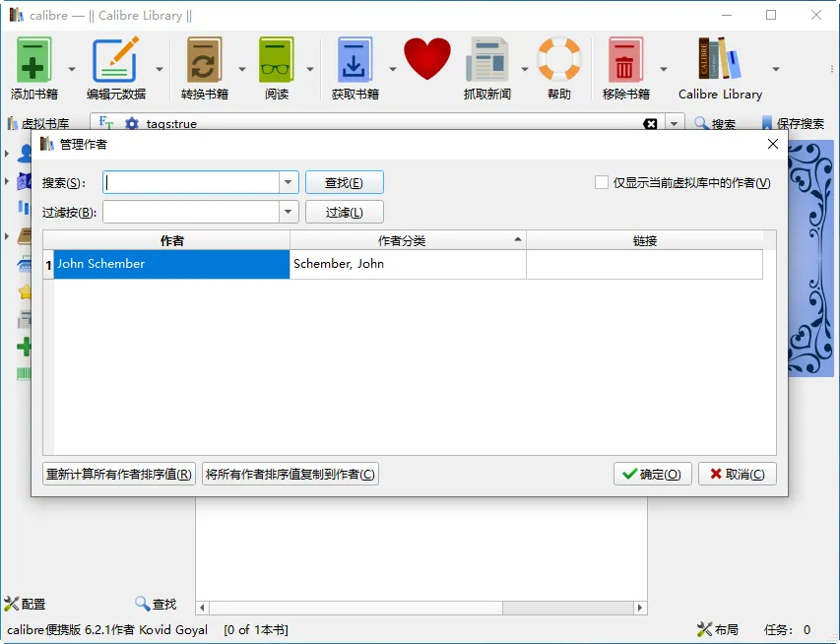Toggle the full-text search FT icon
This screenshot has height=644, width=840.
(x=105, y=123)
